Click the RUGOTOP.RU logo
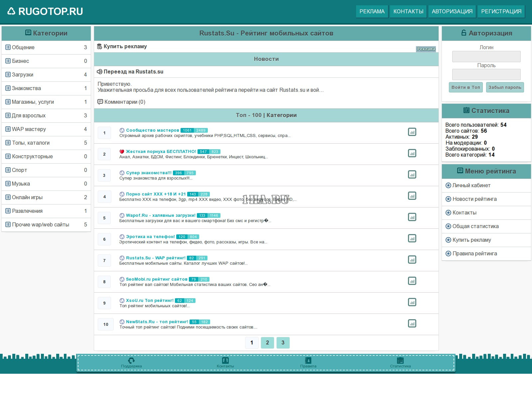 click(x=45, y=11)
